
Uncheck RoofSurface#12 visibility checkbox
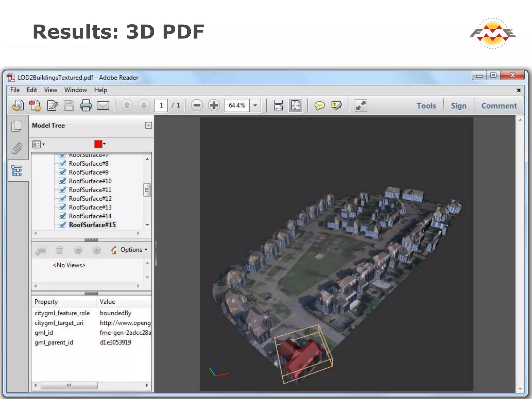(62, 198)
